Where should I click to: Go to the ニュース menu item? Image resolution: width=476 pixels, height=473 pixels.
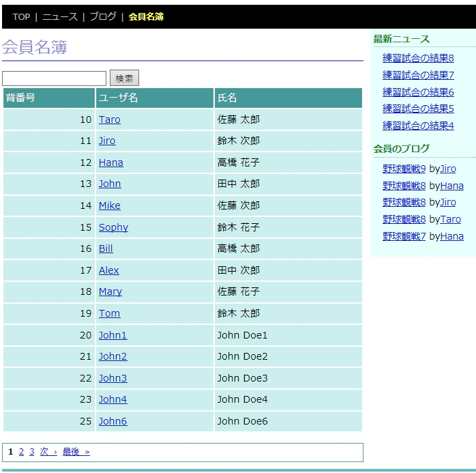coord(60,16)
